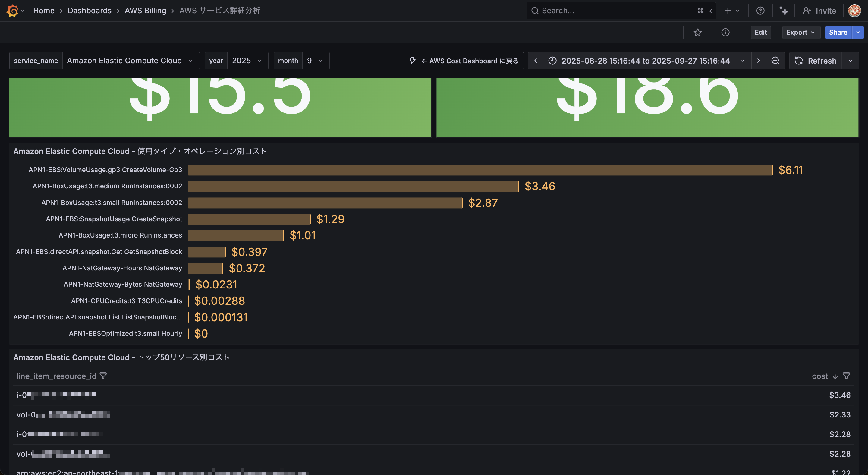Expand the Export menu

(x=800, y=32)
